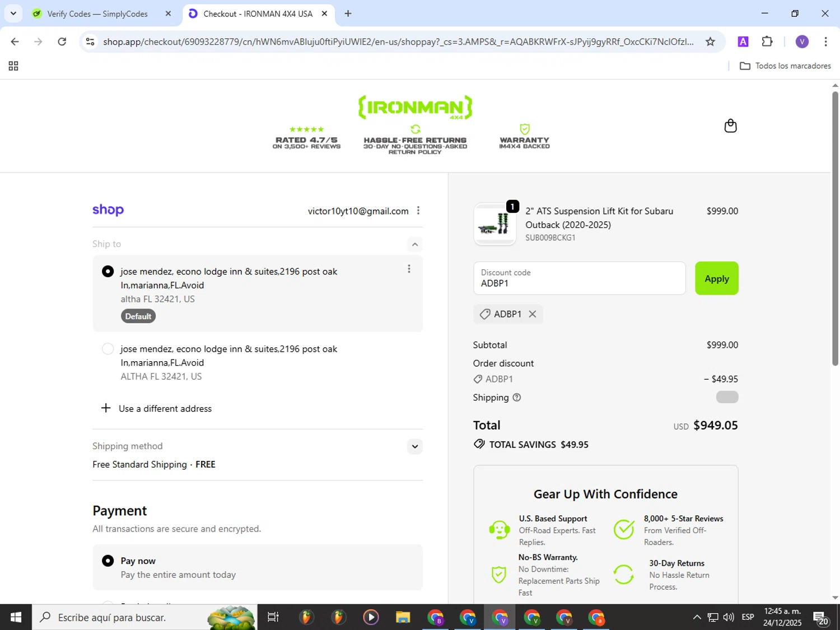
Task: Open Todos los marcadores bookmarks folder
Action: point(785,66)
